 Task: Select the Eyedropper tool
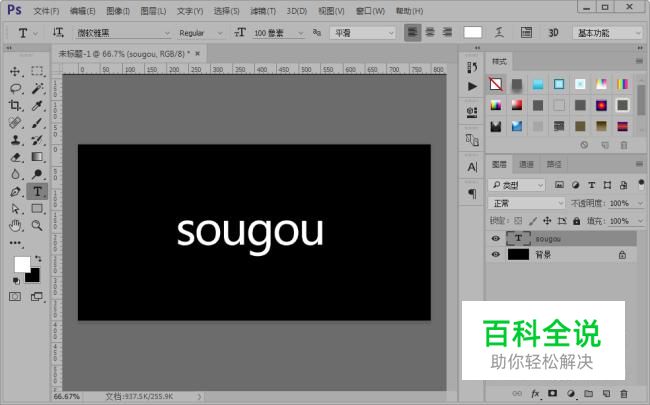(37, 105)
